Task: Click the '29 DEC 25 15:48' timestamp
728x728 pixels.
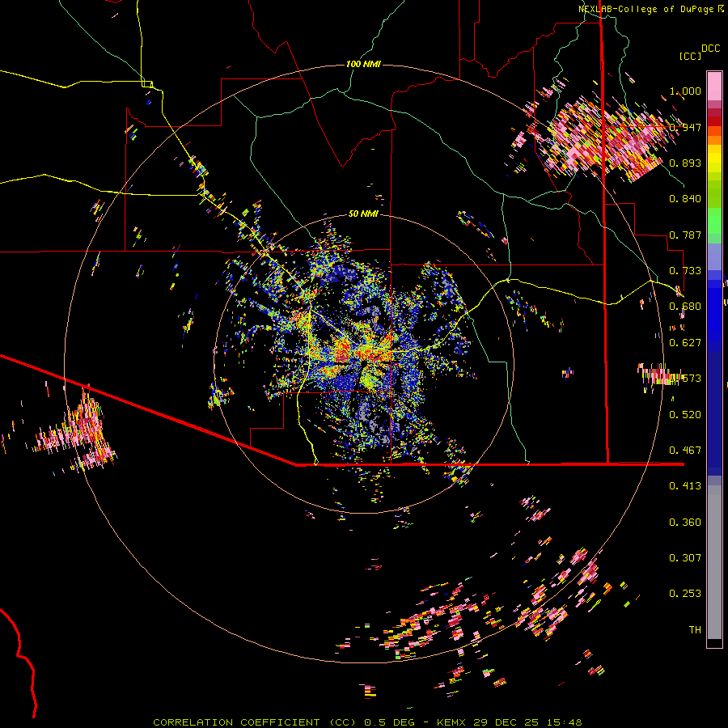Action: (x=527, y=722)
